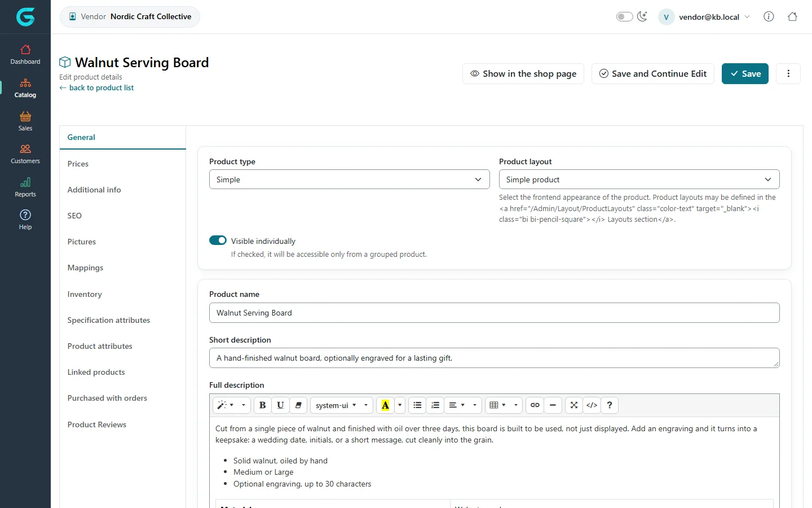Open the Product type dropdown
This screenshot has width=812, height=508.
click(x=349, y=179)
